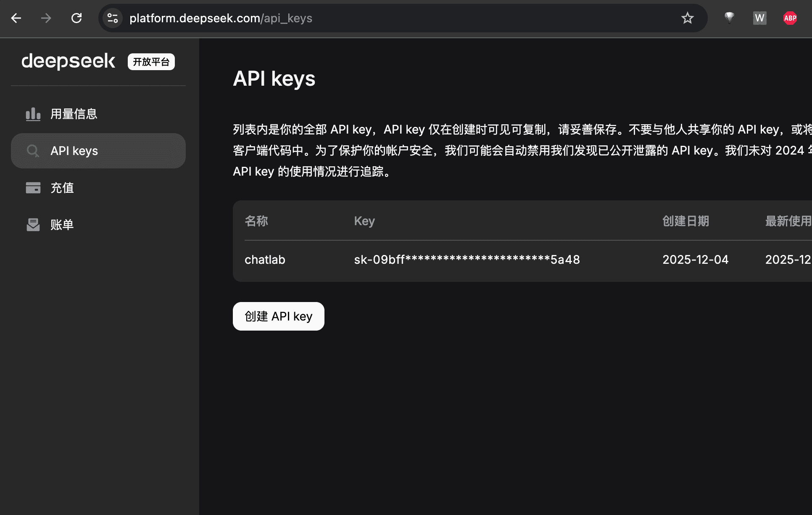
Task: Click the magnifier icon beside API keys
Action: pyautogui.click(x=33, y=151)
